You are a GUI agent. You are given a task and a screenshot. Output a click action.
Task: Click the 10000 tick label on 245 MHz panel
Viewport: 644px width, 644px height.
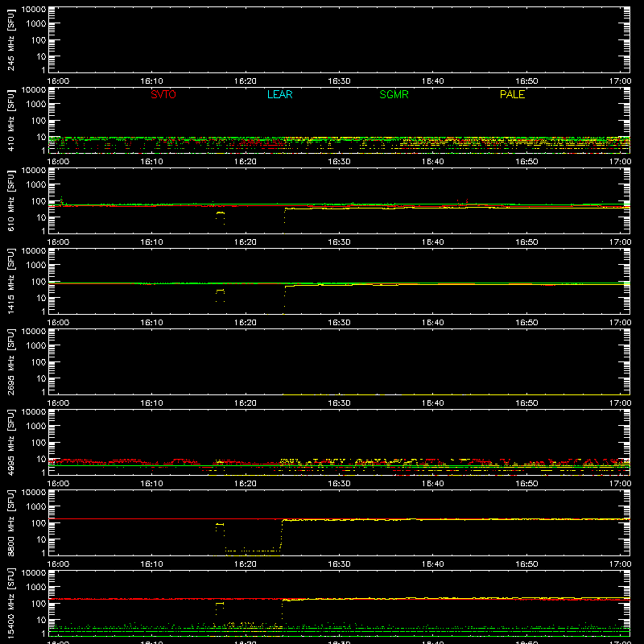tap(34, 10)
